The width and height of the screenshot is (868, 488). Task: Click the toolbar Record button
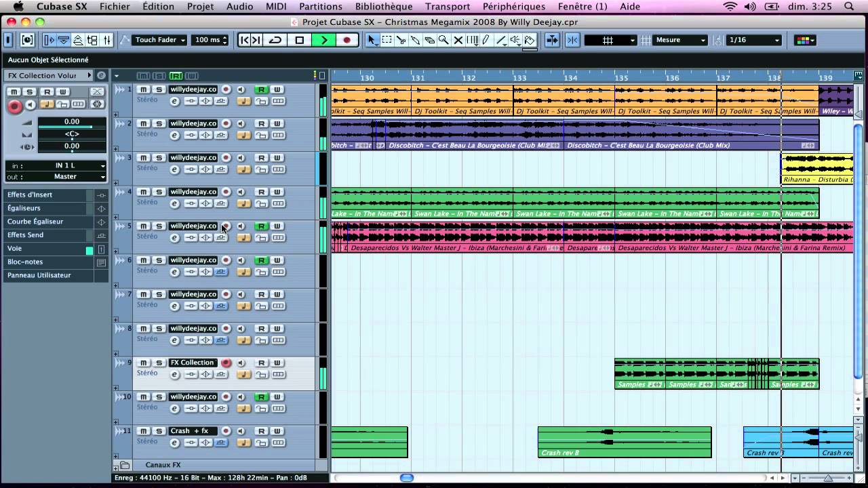(x=347, y=40)
